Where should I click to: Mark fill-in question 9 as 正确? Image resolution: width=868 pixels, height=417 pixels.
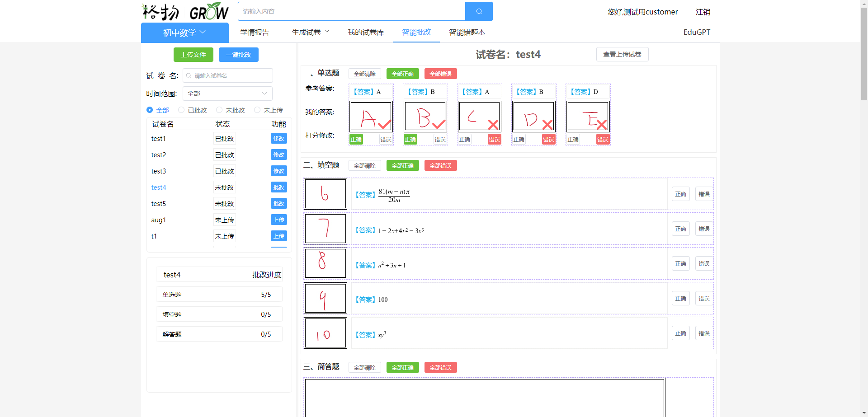[x=681, y=298]
